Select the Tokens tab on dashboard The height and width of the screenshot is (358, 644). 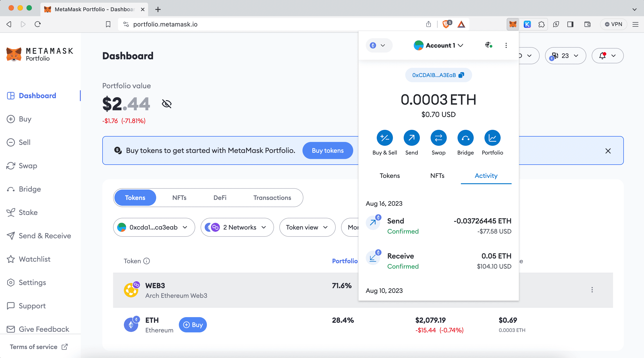(135, 198)
